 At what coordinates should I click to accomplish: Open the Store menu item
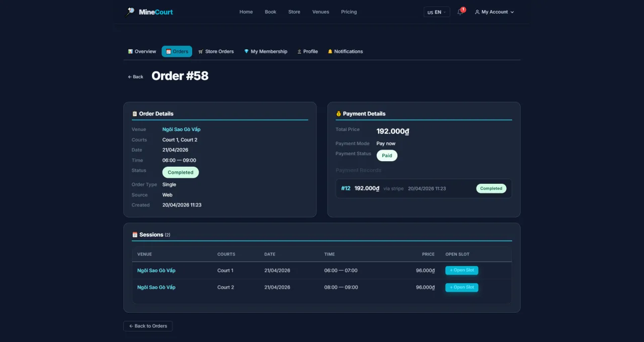pyautogui.click(x=294, y=12)
